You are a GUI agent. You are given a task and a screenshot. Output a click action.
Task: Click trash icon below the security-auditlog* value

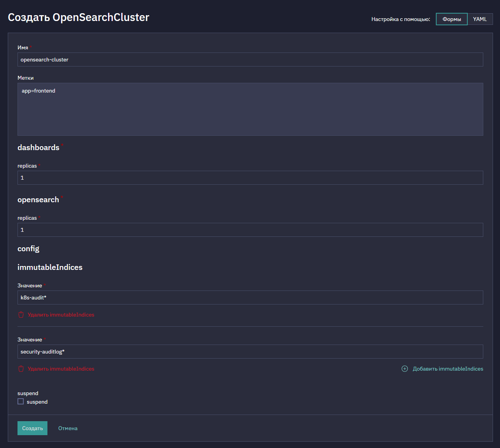pyautogui.click(x=21, y=369)
